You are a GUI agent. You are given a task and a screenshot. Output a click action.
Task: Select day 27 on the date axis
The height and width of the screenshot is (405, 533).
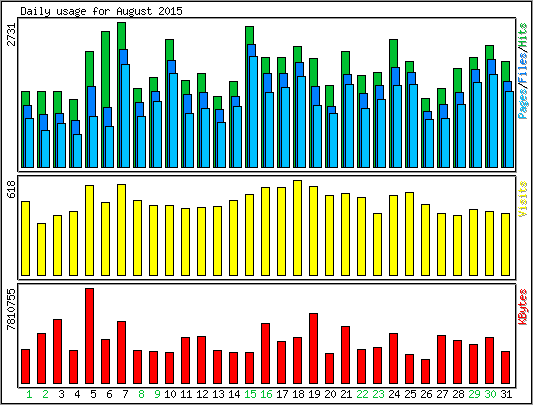click(x=442, y=394)
